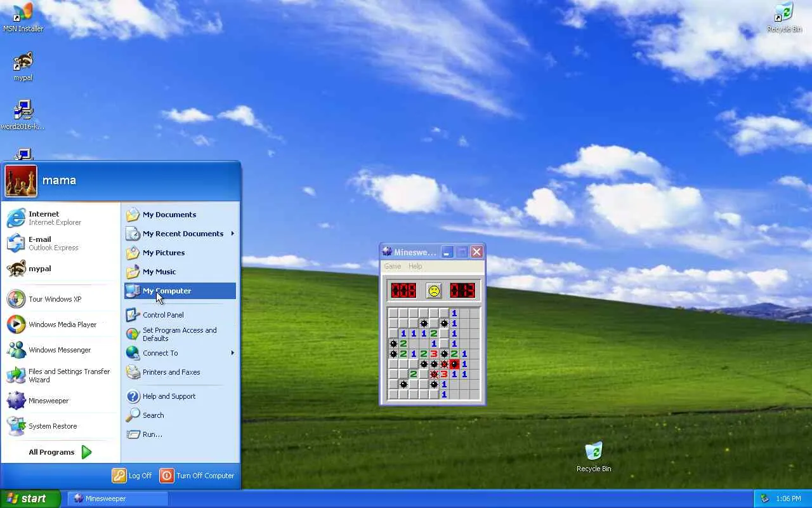Select My Computer in Start menu
This screenshot has height=508, width=812.
coord(180,291)
